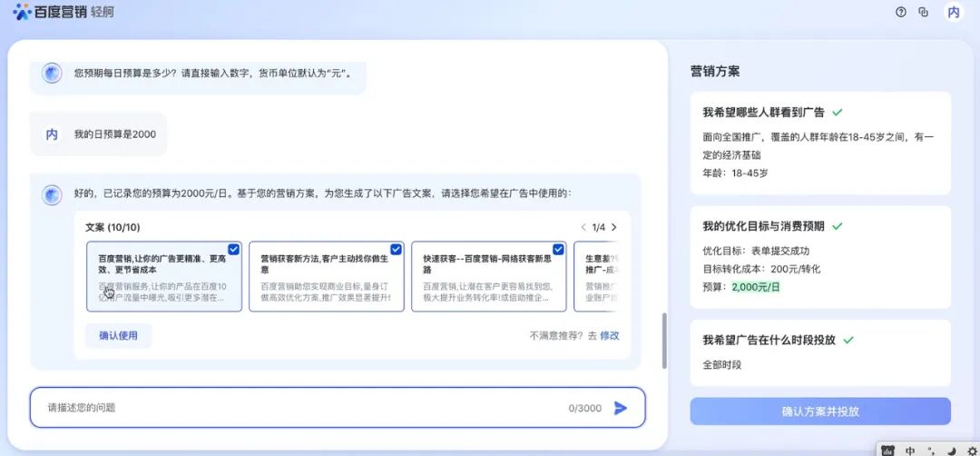
Task: Click the highlighted 2,000元/日 budget value
Action: click(x=756, y=288)
